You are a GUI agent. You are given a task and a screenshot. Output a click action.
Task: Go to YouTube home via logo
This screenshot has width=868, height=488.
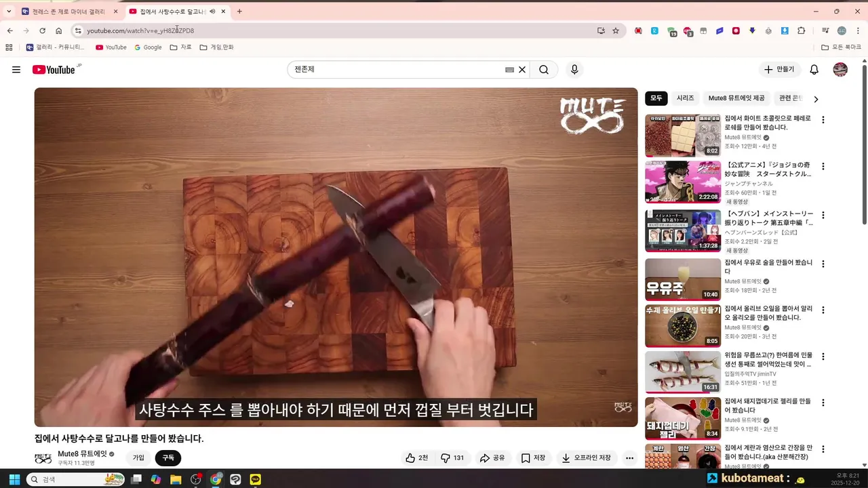pyautogui.click(x=54, y=70)
